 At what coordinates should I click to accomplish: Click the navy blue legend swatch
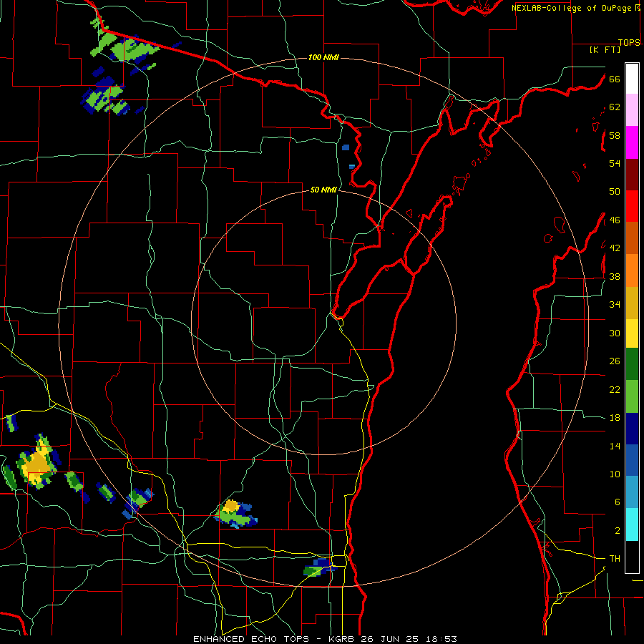tap(632, 429)
